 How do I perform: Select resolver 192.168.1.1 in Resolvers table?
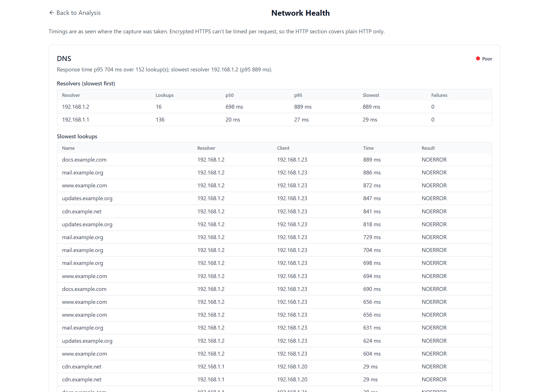[x=274, y=120]
